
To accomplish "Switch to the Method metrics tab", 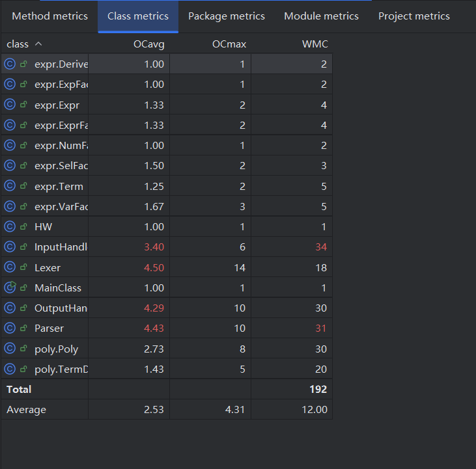I will (x=49, y=16).
